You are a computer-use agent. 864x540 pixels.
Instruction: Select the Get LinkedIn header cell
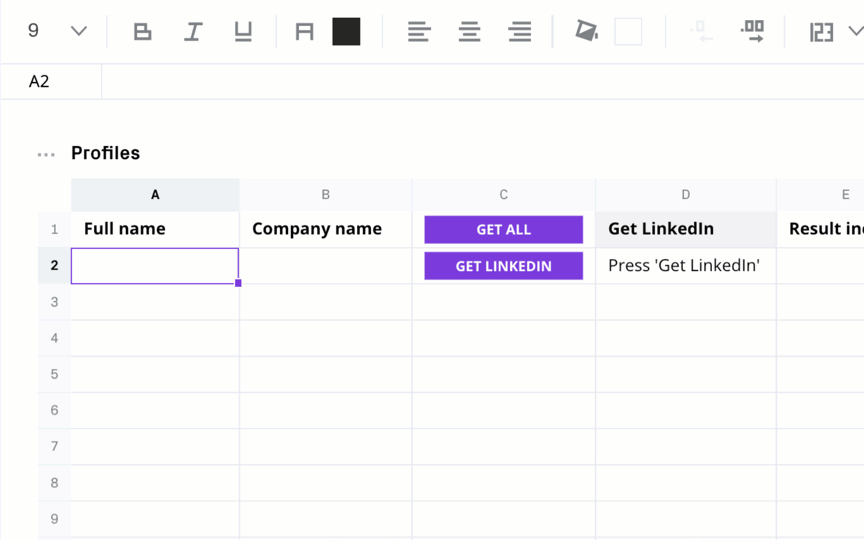(686, 229)
